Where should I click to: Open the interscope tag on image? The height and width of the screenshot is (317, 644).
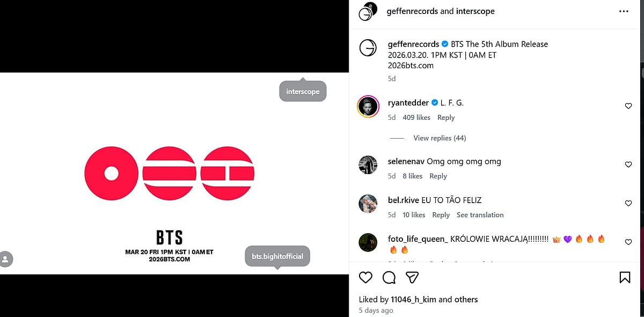(x=303, y=92)
